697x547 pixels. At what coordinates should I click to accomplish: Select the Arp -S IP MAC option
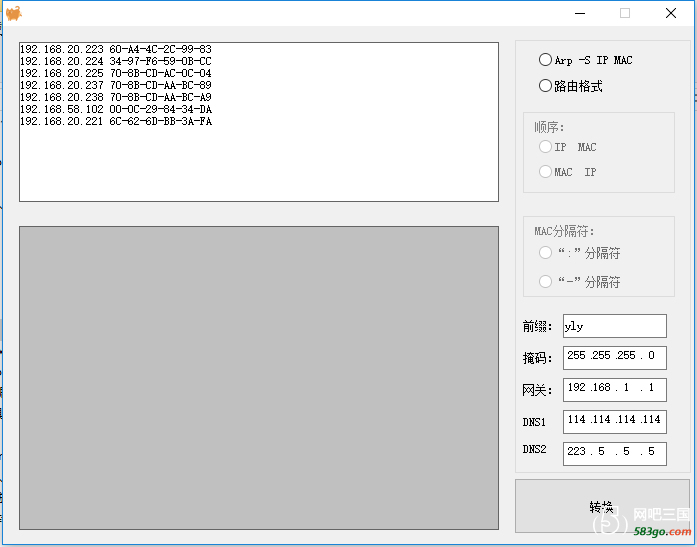pyautogui.click(x=546, y=60)
